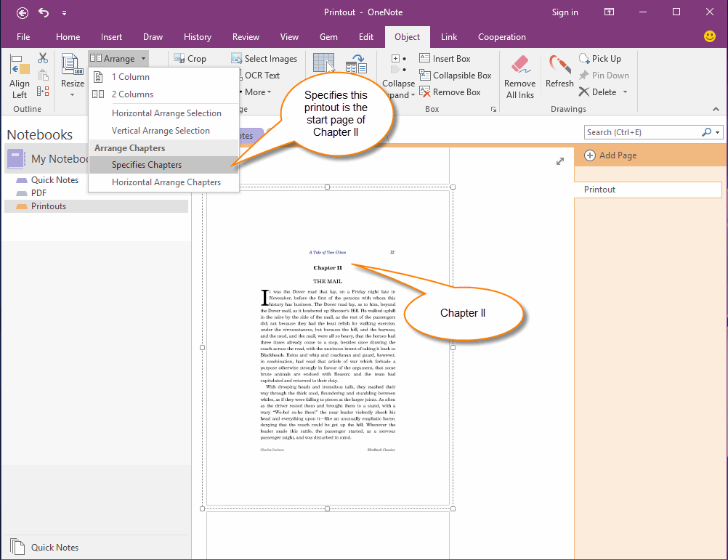Collapse the ribbon with chevron
728x560 pixels.
click(716, 109)
